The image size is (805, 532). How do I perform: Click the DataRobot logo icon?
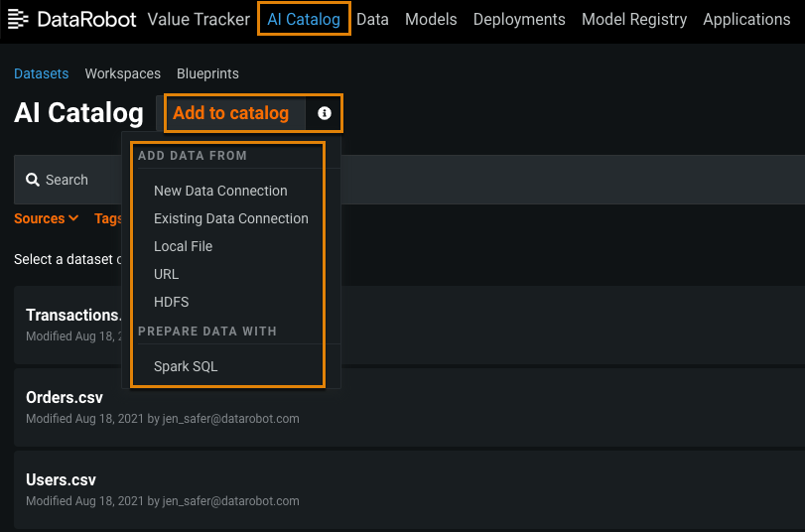tap(19, 19)
